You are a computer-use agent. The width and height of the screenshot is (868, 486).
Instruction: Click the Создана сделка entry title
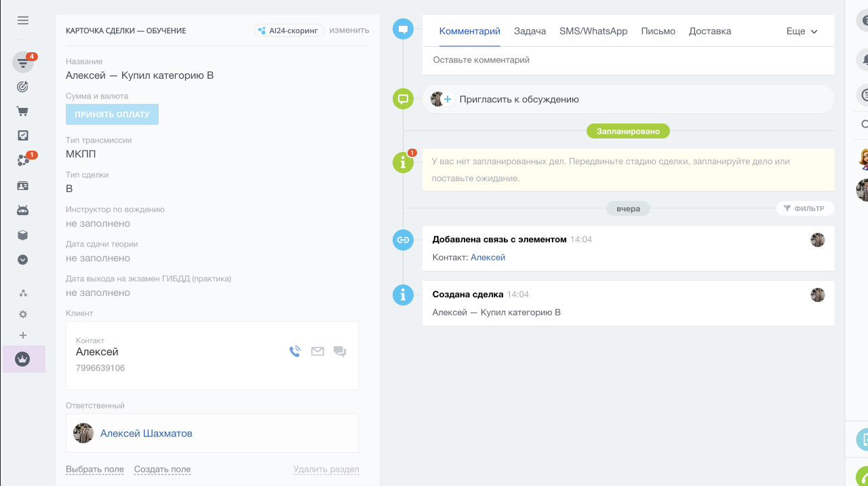468,294
